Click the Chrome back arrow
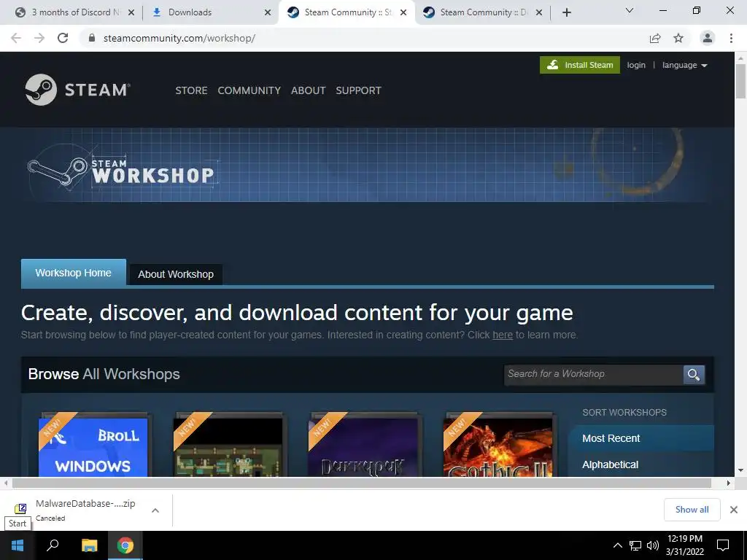The width and height of the screenshot is (747, 560). 16,38
